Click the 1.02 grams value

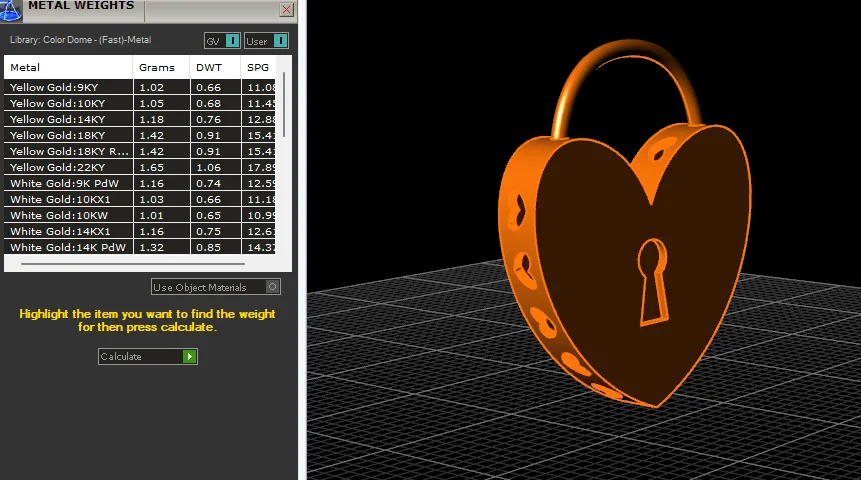click(152, 87)
